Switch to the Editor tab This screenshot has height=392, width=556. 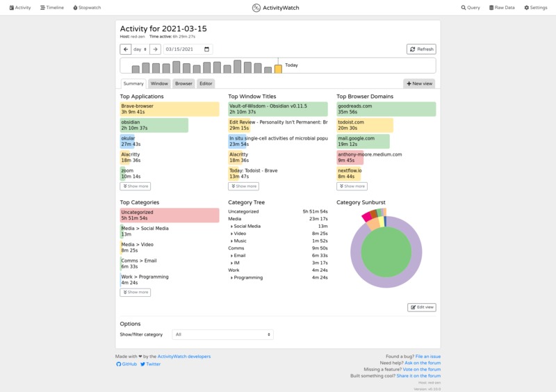206,83
